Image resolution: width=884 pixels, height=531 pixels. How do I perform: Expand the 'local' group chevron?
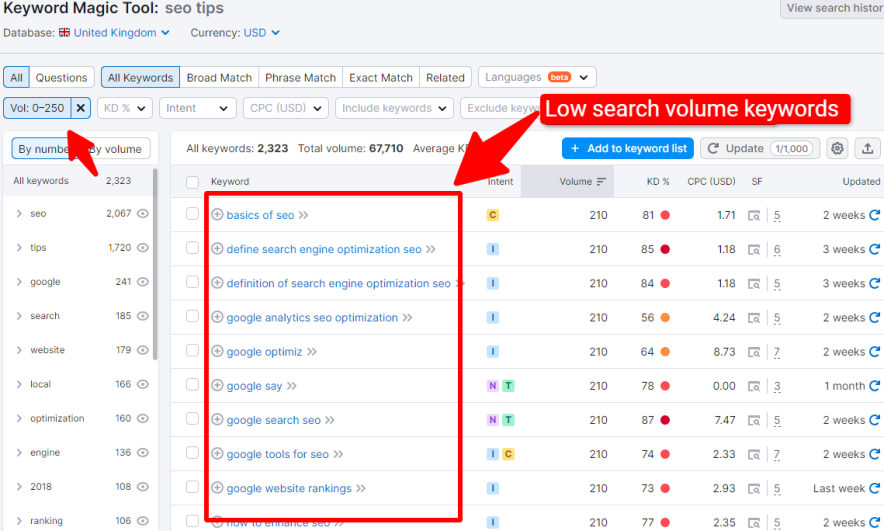pyautogui.click(x=19, y=384)
